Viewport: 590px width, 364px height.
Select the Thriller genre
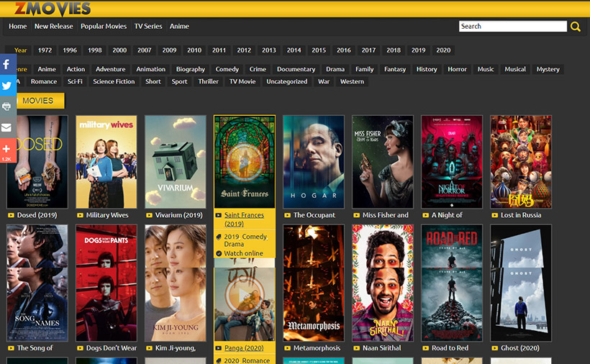(208, 81)
